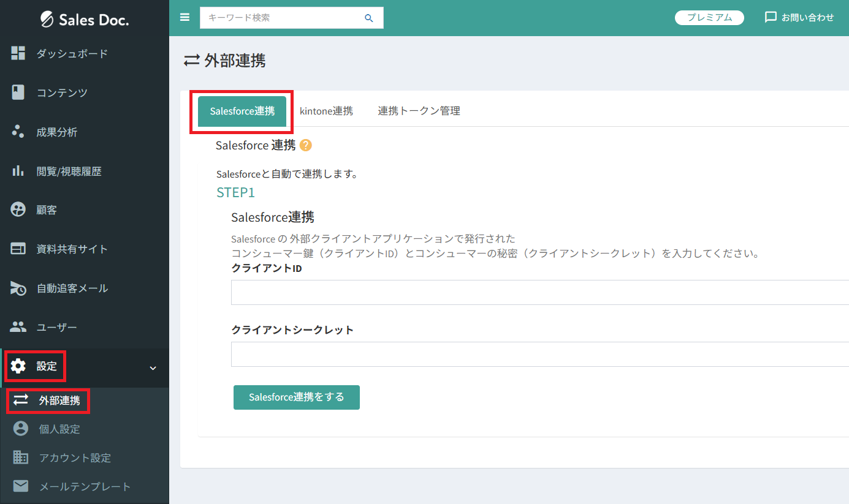Collapse the 設定 menu chevron

153,368
